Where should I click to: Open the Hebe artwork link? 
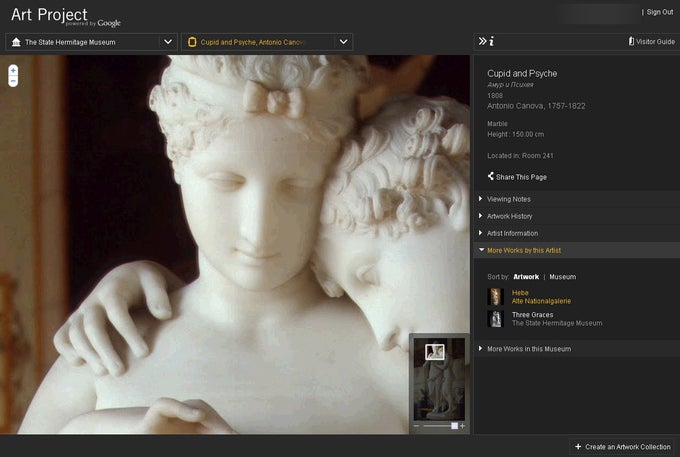click(x=520, y=293)
